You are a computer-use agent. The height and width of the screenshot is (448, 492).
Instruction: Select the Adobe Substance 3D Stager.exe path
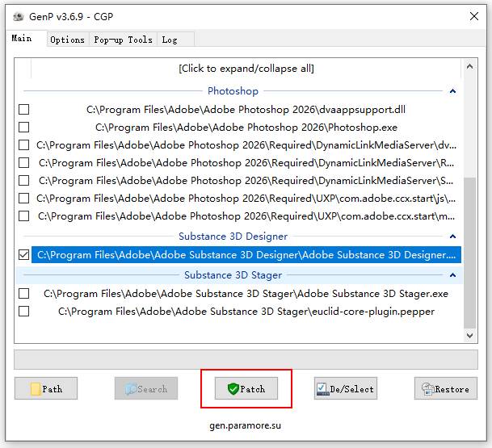pyautogui.click(x=246, y=294)
